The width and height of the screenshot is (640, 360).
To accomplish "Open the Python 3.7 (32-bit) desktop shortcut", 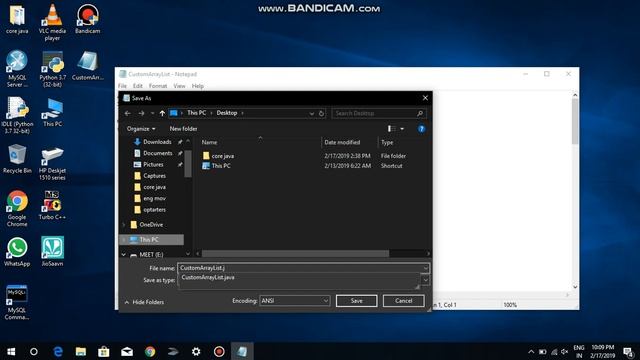I will [x=52, y=68].
